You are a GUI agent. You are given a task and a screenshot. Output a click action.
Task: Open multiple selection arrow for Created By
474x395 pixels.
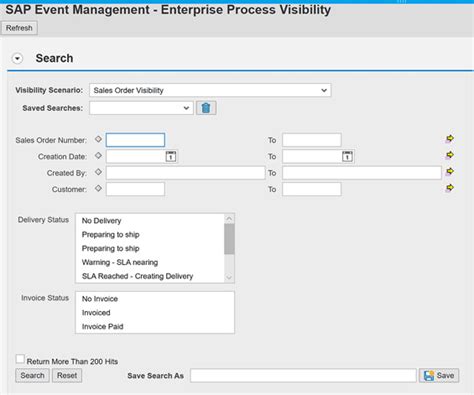pyautogui.click(x=450, y=171)
